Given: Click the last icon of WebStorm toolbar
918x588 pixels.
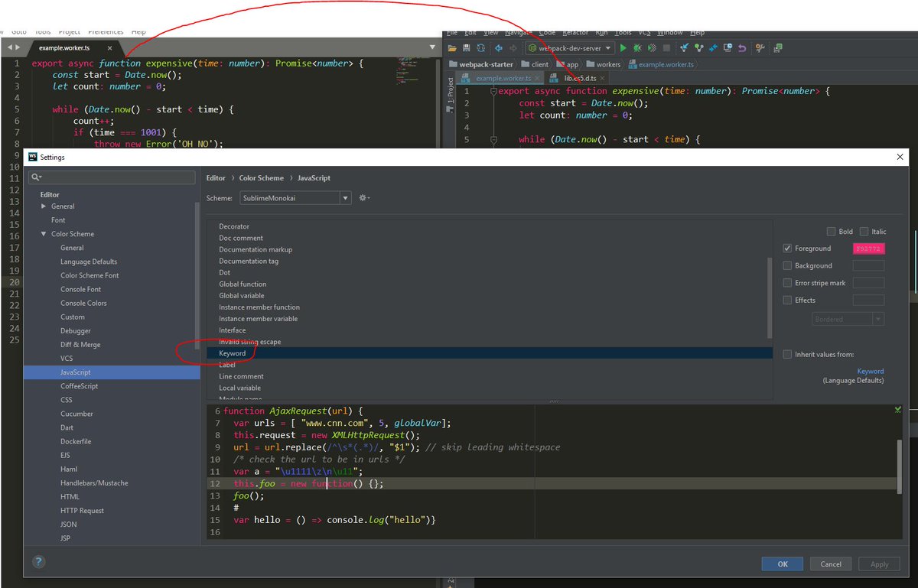Looking at the screenshot, I should point(777,48).
